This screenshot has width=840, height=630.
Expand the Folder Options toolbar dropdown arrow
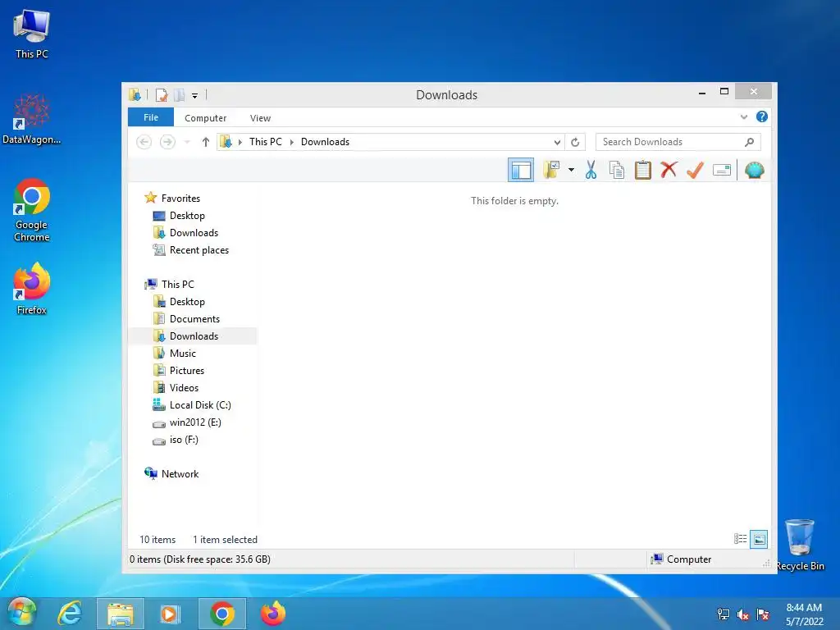pos(571,171)
